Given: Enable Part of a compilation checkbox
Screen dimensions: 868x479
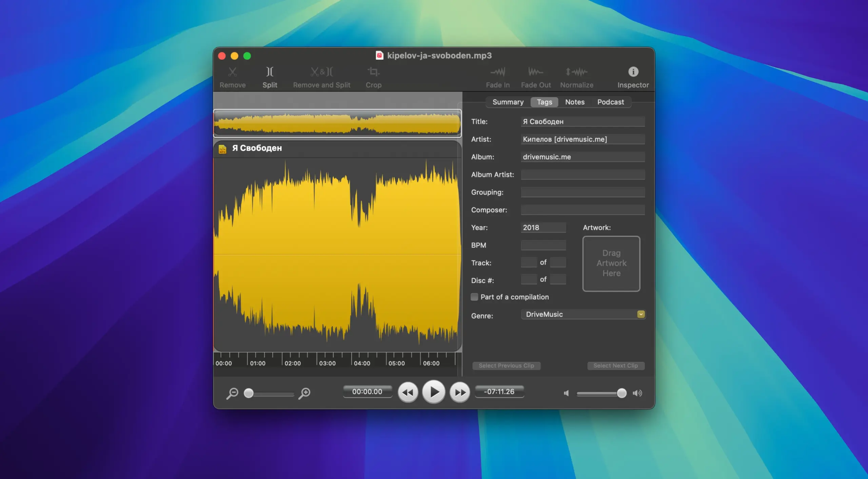Looking at the screenshot, I should point(474,297).
